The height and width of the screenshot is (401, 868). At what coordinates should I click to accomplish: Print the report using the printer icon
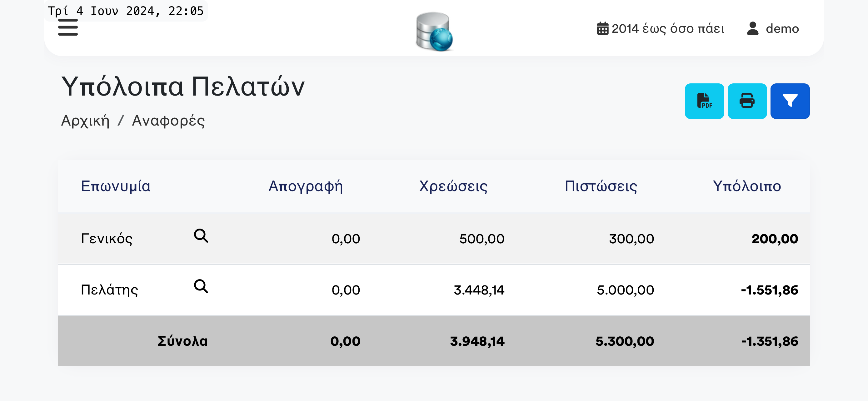click(747, 101)
